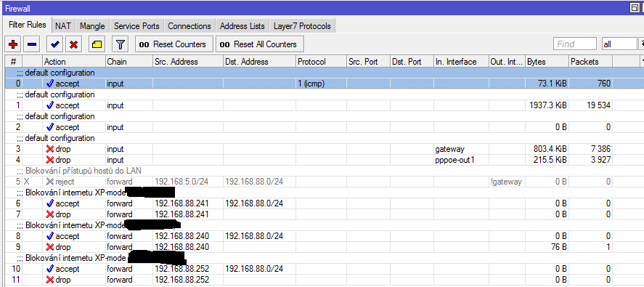Select the '73.1 KiB' bytes cell

tap(547, 84)
